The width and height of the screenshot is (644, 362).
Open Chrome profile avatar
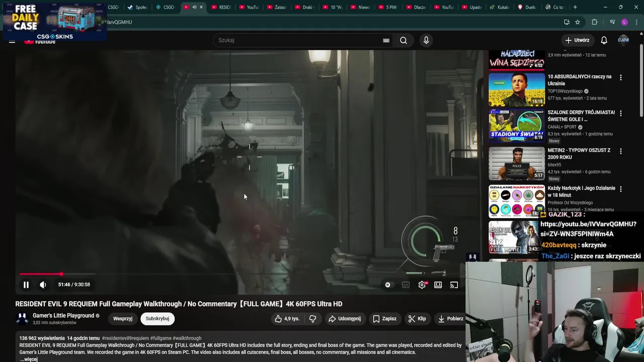point(625,22)
